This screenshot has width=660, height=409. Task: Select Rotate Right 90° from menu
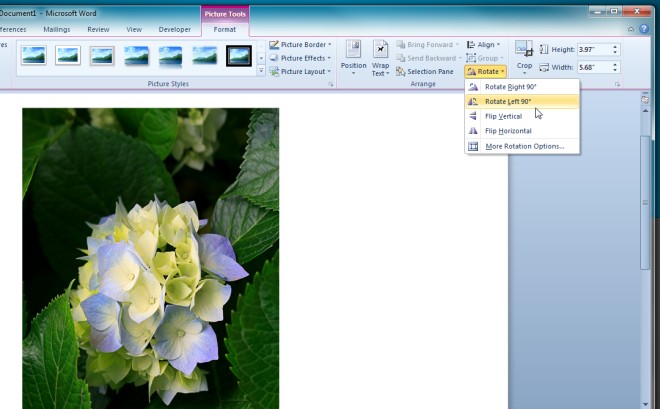(x=522, y=87)
